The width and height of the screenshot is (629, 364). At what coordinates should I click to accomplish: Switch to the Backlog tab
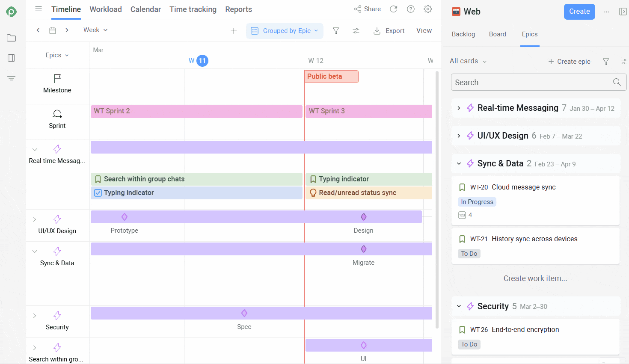pos(463,34)
